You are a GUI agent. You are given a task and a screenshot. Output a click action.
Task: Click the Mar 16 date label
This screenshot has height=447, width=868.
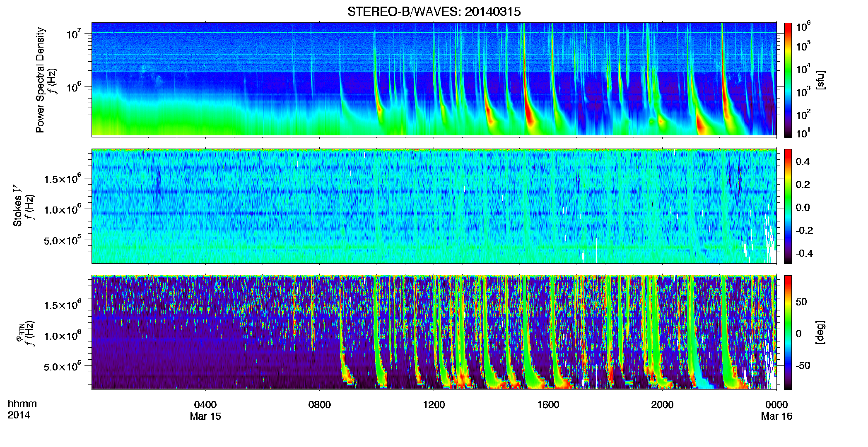(x=776, y=416)
